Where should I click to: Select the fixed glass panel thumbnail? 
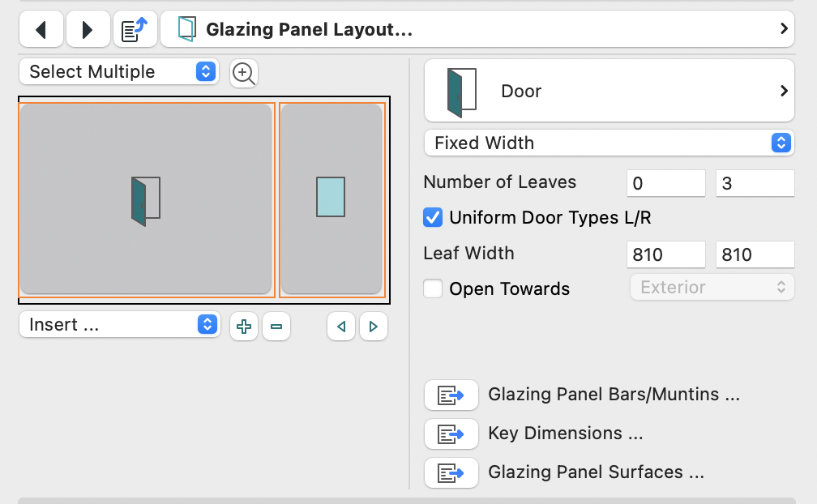point(331,197)
